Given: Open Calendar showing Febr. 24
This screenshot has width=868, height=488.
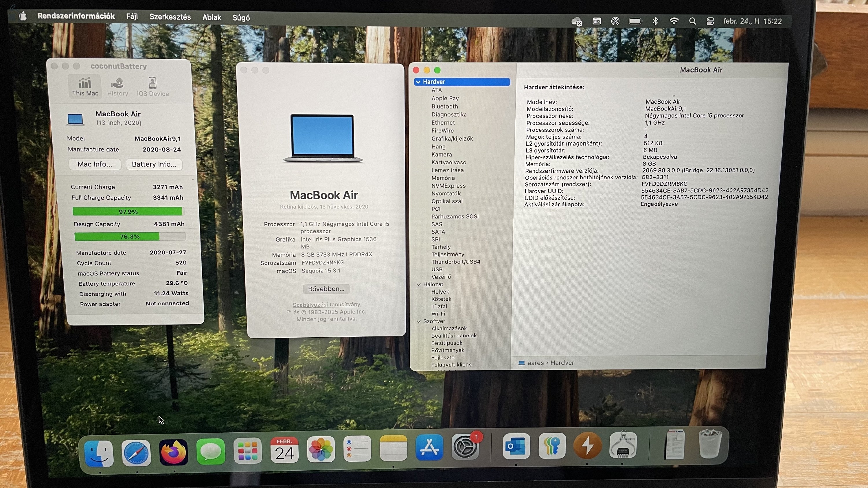Looking at the screenshot, I should 284,450.
